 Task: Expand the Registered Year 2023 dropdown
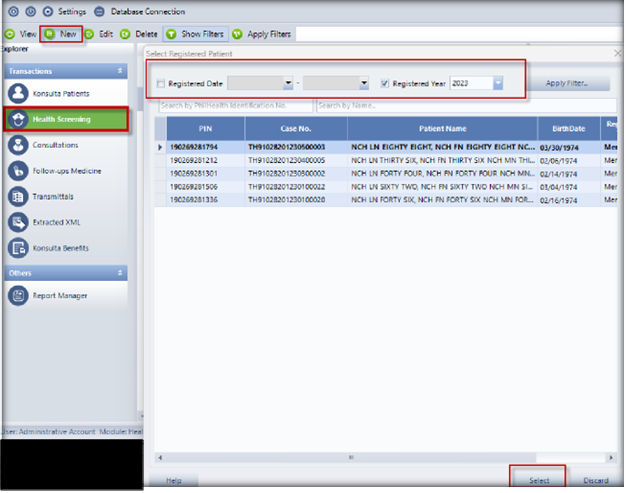click(x=498, y=84)
